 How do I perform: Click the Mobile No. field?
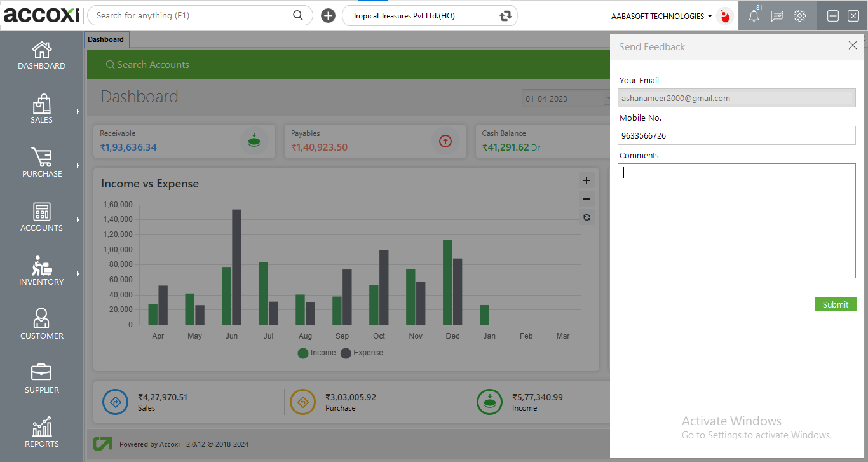point(736,135)
